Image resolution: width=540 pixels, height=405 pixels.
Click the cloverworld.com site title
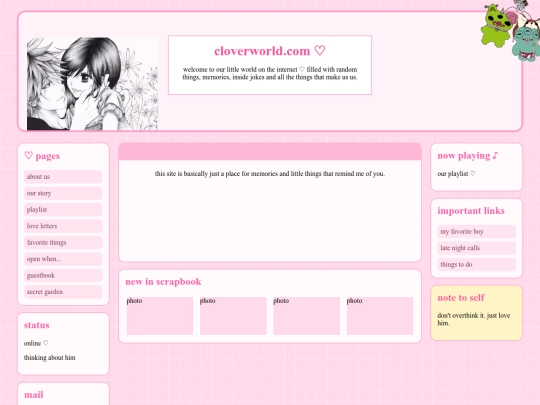pos(270,51)
